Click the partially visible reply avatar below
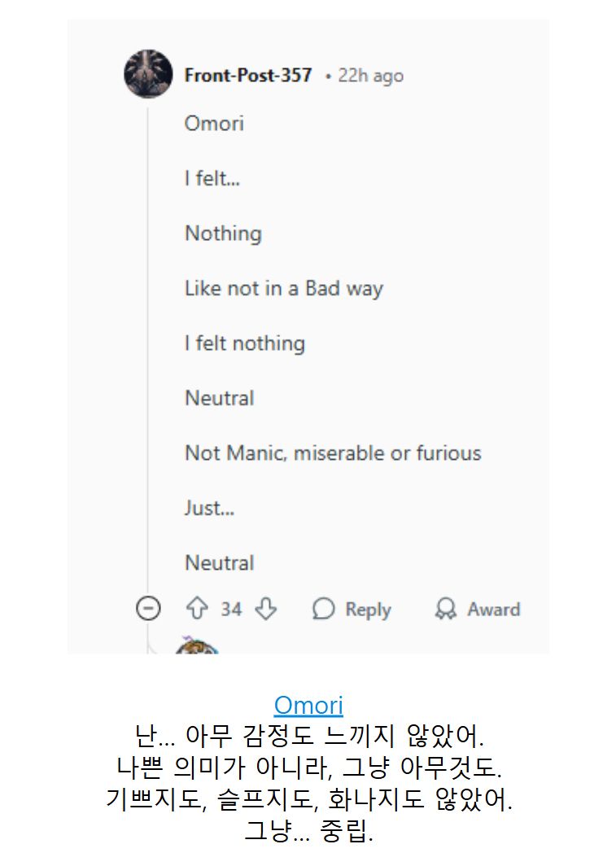Image resolution: width=616 pixels, height=866 pixels. 197,645
